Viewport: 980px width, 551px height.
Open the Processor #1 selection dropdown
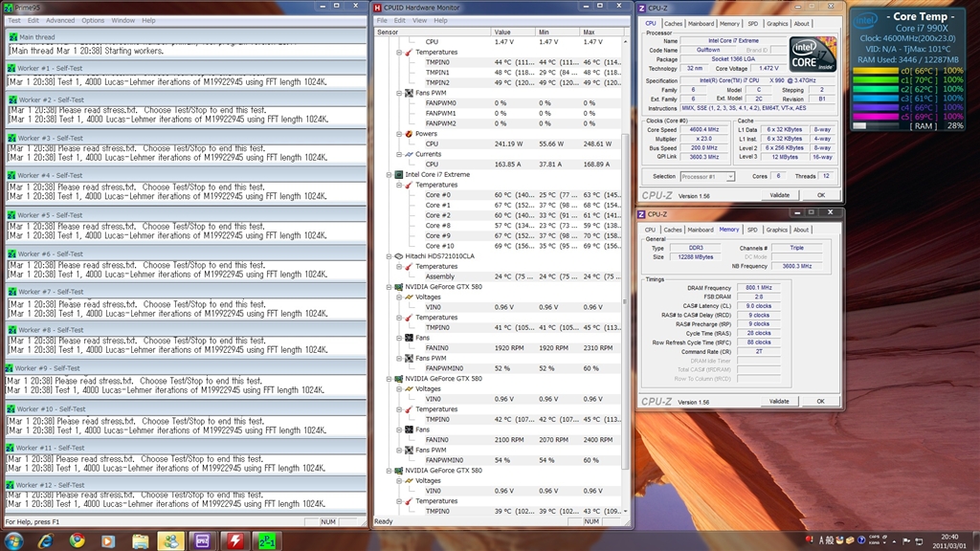(x=707, y=177)
